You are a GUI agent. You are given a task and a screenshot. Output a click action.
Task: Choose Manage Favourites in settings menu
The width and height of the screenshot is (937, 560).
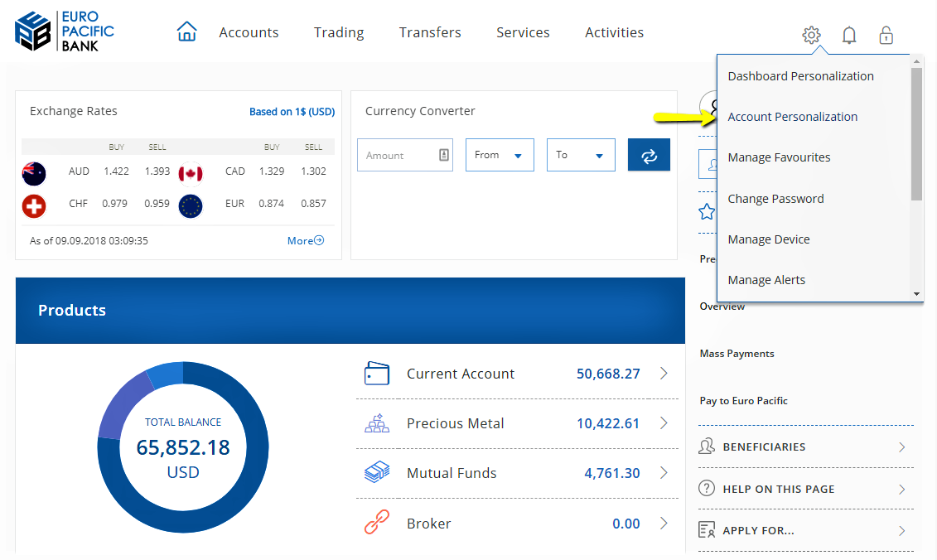click(x=779, y=157)
